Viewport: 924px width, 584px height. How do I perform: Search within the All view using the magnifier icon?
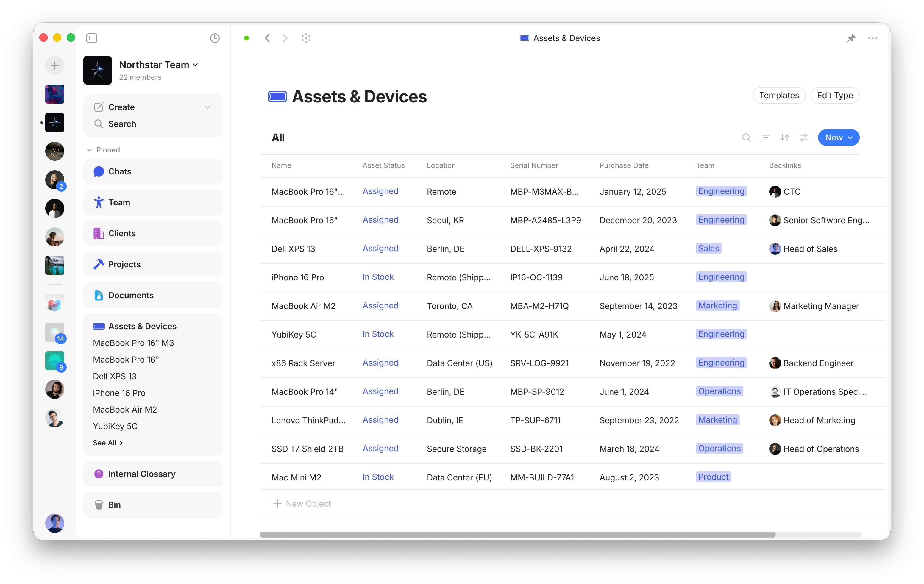pyautogui.click(x=746, y=137)
